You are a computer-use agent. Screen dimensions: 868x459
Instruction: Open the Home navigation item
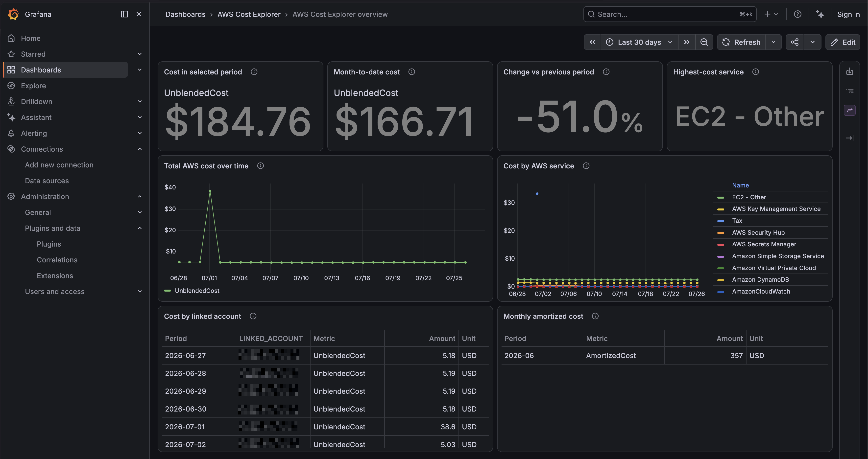tap(31, 38)
